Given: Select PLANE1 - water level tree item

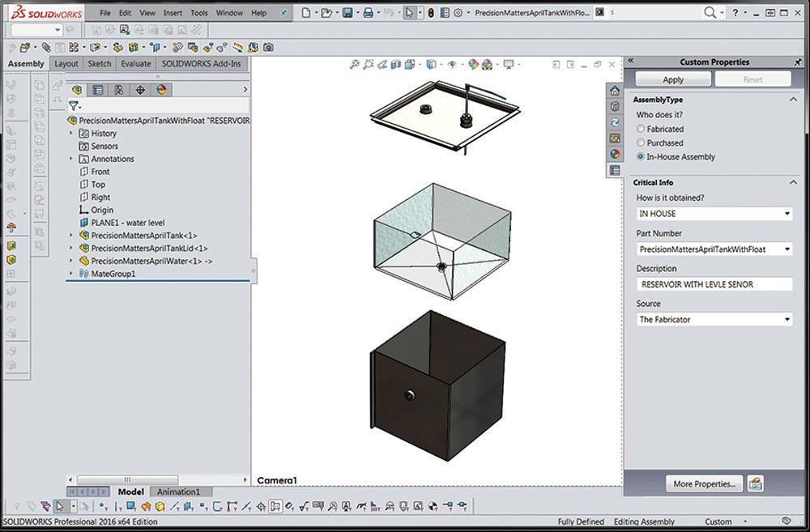Looking at the screenshot, I should (122, 223).
